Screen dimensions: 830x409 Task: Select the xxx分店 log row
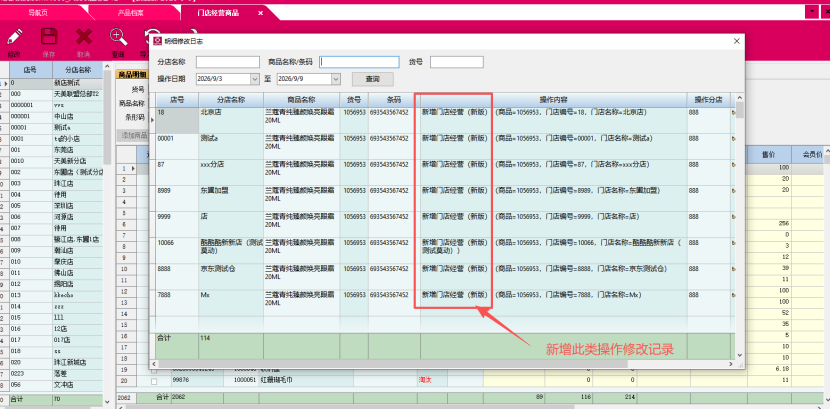pos(445,171)
